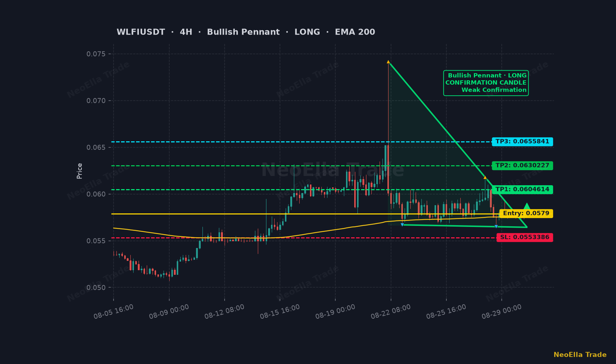Select the TP2: 0.0630227 price label
The image size is (616, 364).
[522, 166]
